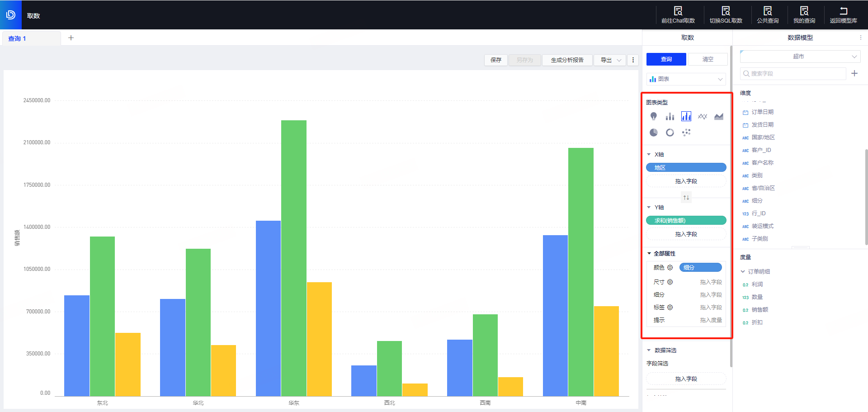Select the area chart type icon
Viewport: 868px width, 412px height.
click(718, 117)
